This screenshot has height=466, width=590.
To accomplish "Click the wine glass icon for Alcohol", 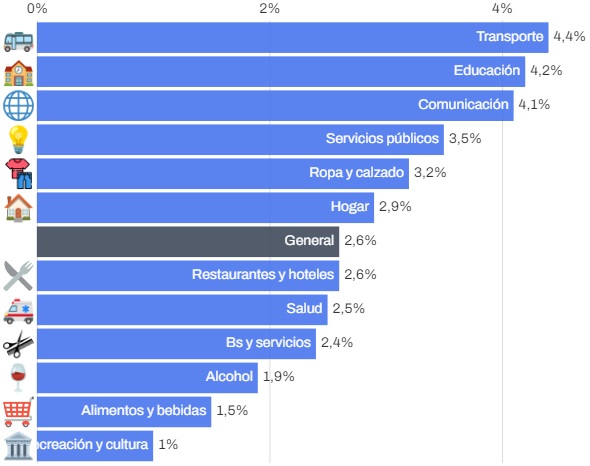I will pyautogui.click(x=18, y=378).
